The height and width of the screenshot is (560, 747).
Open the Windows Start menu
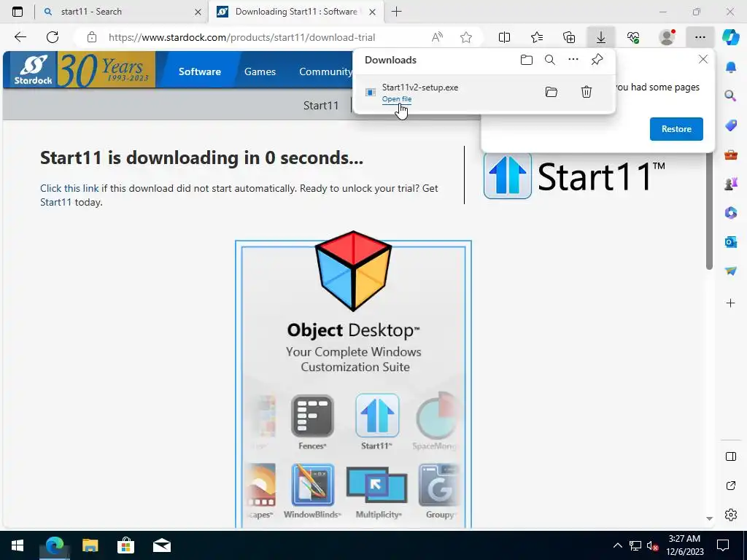pyautogui.click(x=18, y=545)
